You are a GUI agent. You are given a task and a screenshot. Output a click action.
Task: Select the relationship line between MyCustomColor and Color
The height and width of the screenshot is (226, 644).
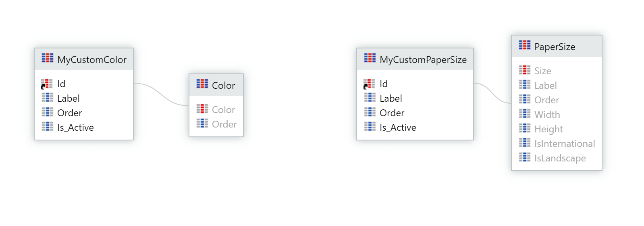tap(161, 94)
